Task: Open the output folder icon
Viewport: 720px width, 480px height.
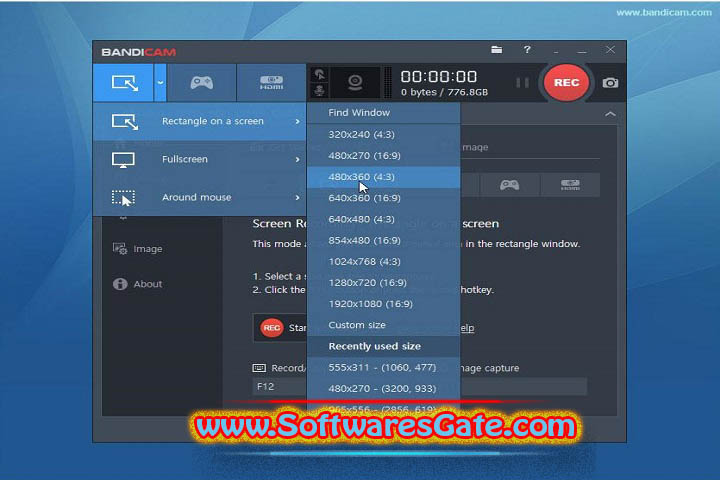Action: tap(496, 50)
